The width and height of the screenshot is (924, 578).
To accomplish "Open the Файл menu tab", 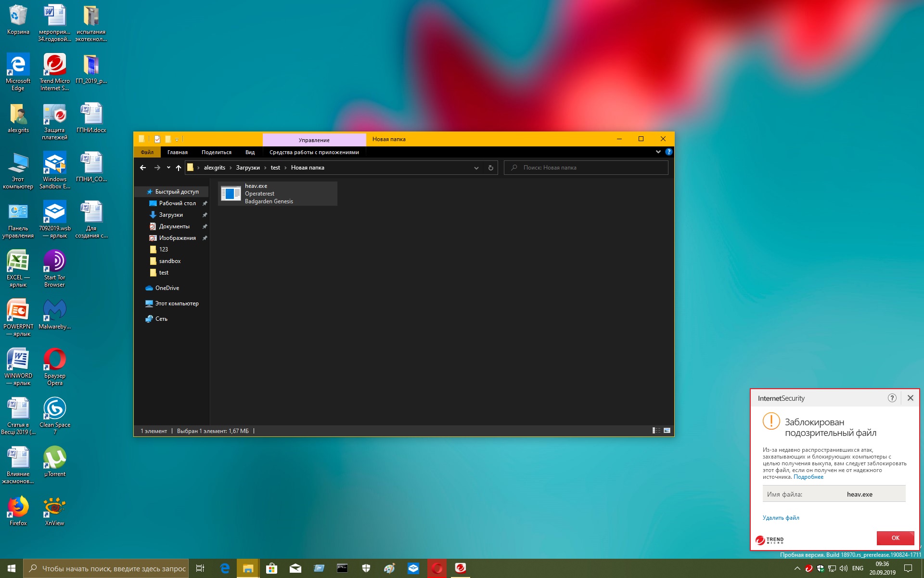I will (147, 152).
